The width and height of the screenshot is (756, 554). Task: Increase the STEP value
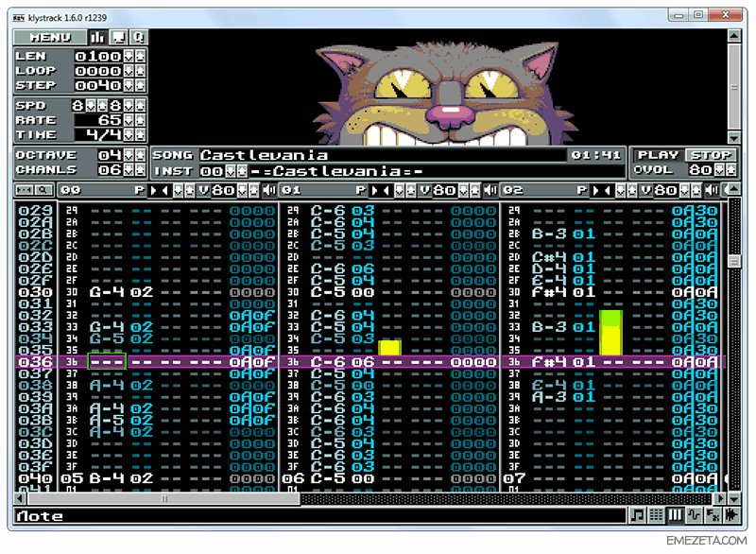(x=140, y=85)
